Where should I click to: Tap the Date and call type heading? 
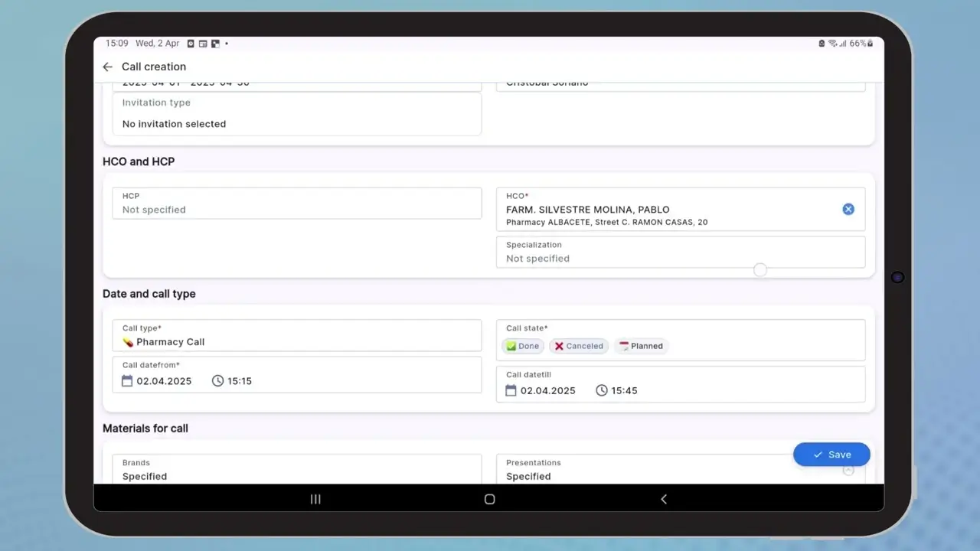tap(149, 294)
